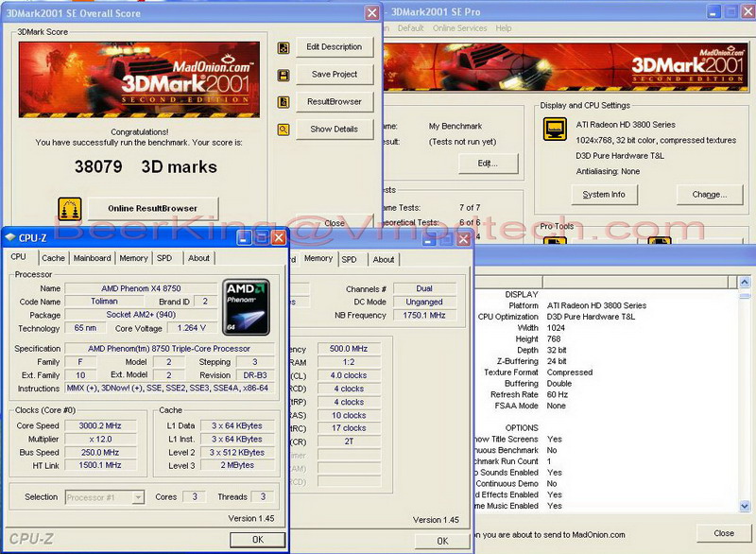Image resolution: width=756 pixels, height=554 pixels.
Task: Click the scroll down arrow in system info list
Action: [x=745, y=506]
